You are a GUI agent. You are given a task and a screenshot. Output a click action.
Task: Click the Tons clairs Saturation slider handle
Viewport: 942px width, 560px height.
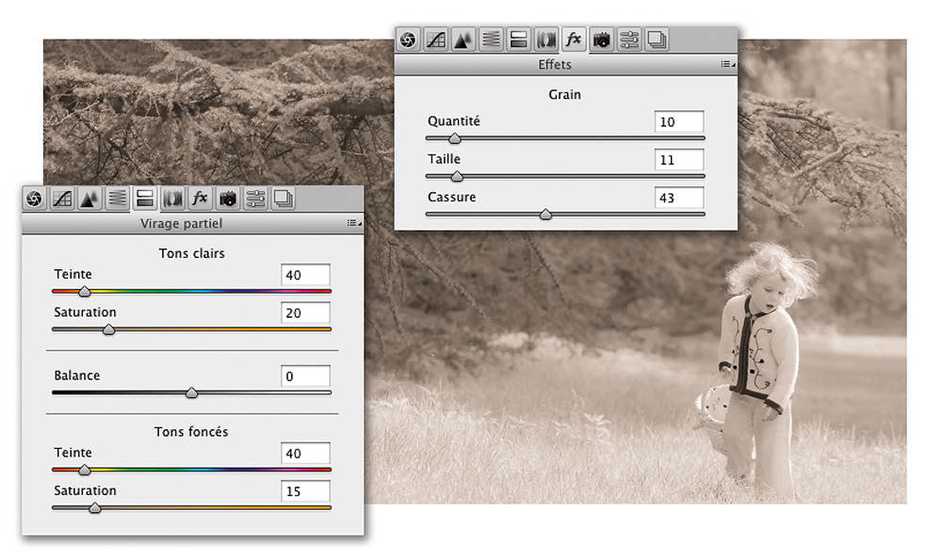(x=108, y=329)
